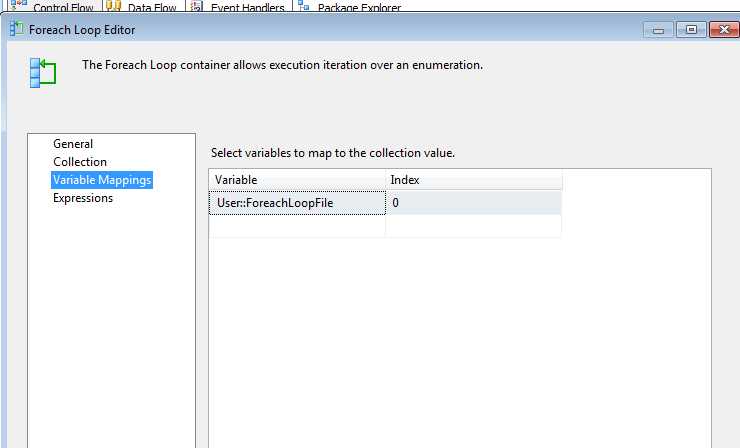Open the Expressions page

point(83,198)
